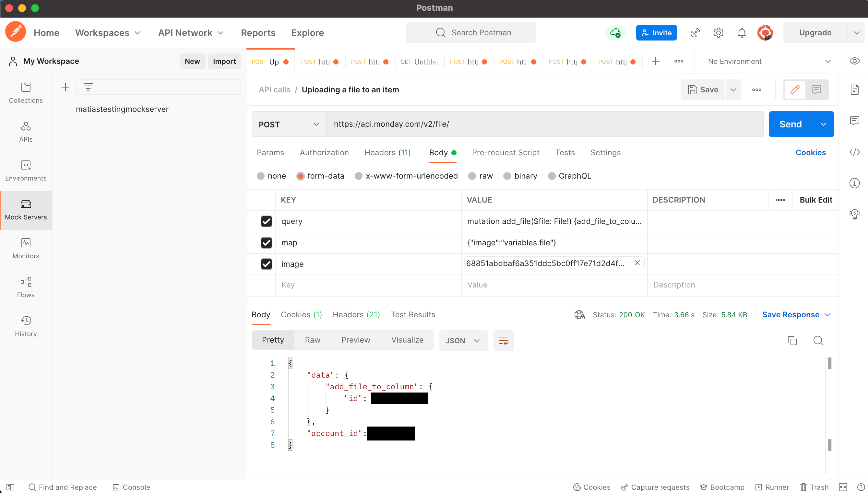Click the Search Postman field
868x493 pixels.
pos(471,32)
